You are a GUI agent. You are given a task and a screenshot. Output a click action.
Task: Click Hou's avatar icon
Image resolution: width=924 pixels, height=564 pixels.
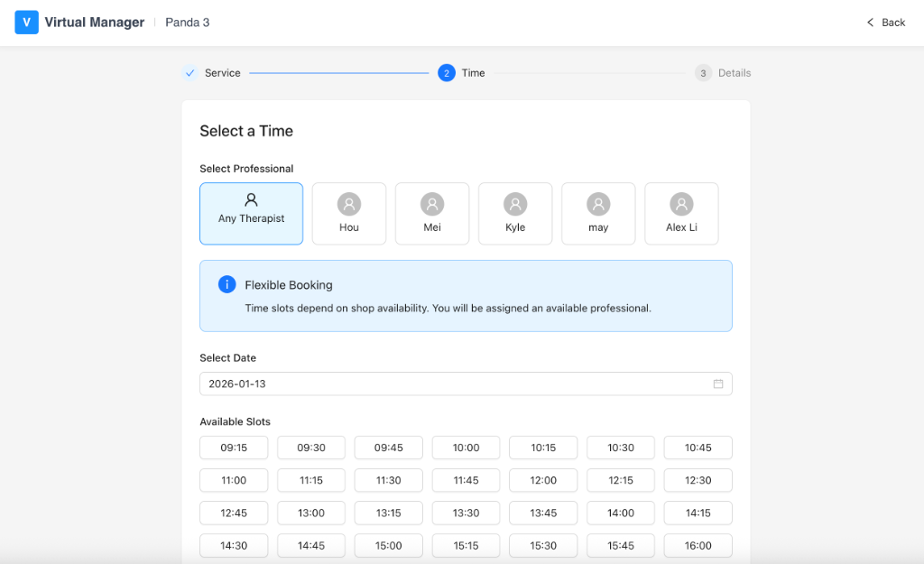349,204
